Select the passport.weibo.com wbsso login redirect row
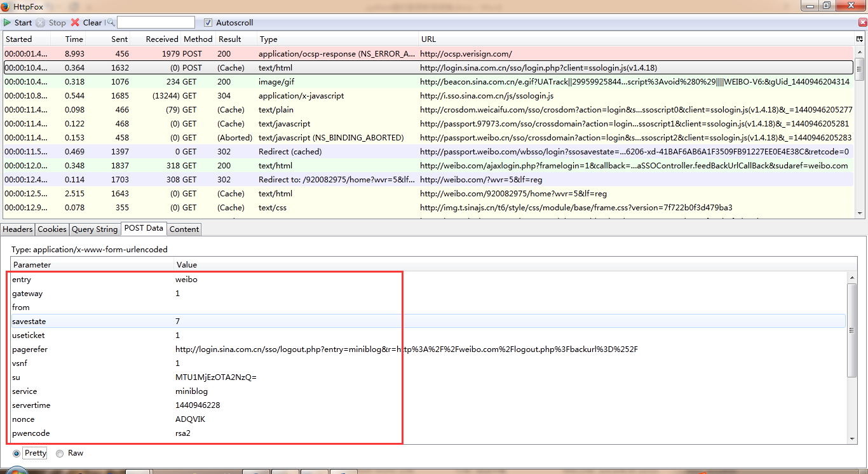The height and width of the screenshot is (474, 868). click(x=428, y=151)
